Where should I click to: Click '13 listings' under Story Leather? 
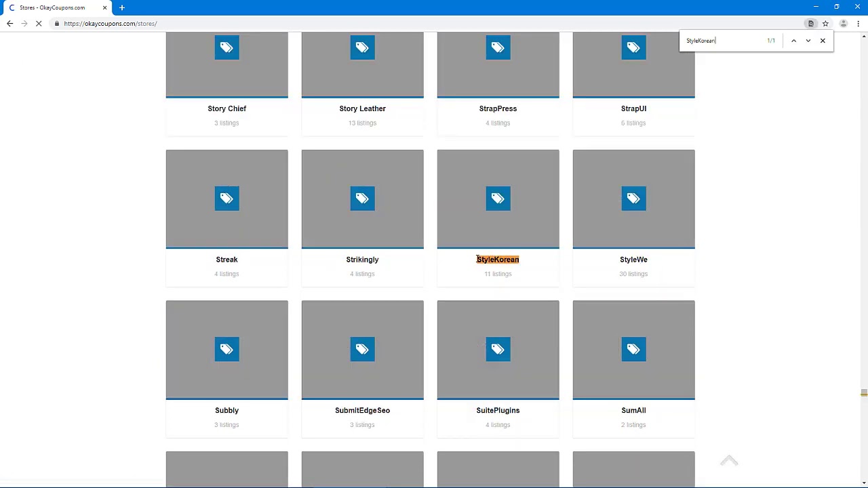(x=362, y=123)
